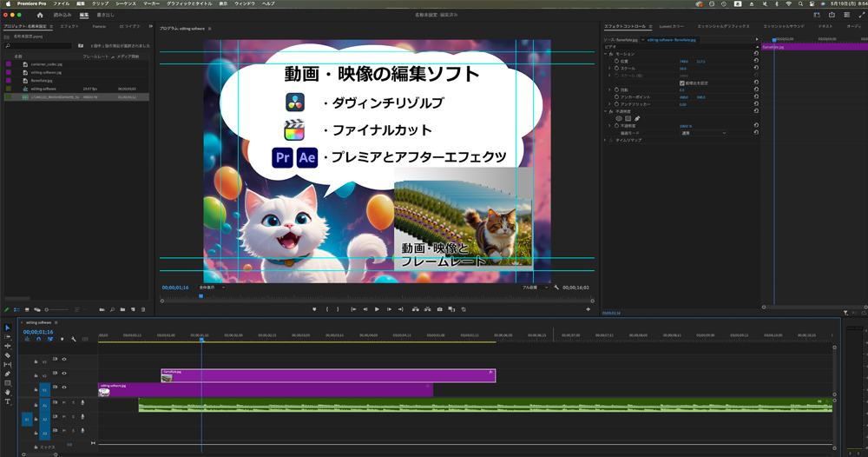The height and width of the screenshot is (457, 868).
Task: Open the File menu in menu bar
Action: [61, 3]
